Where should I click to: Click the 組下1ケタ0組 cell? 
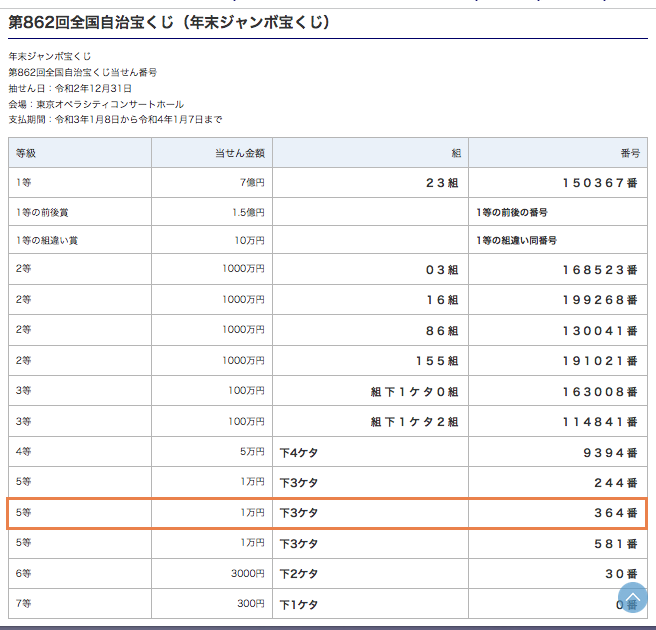point(370,391)
